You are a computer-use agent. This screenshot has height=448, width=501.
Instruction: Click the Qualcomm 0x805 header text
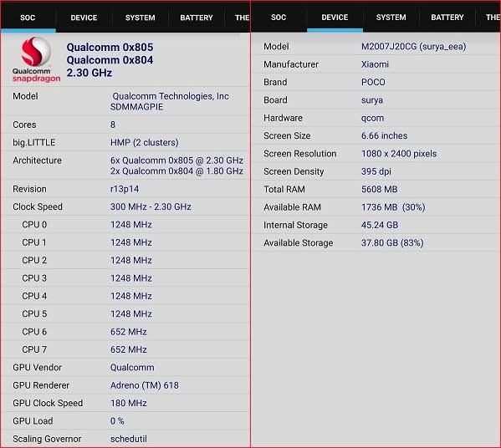pos(110,48)
